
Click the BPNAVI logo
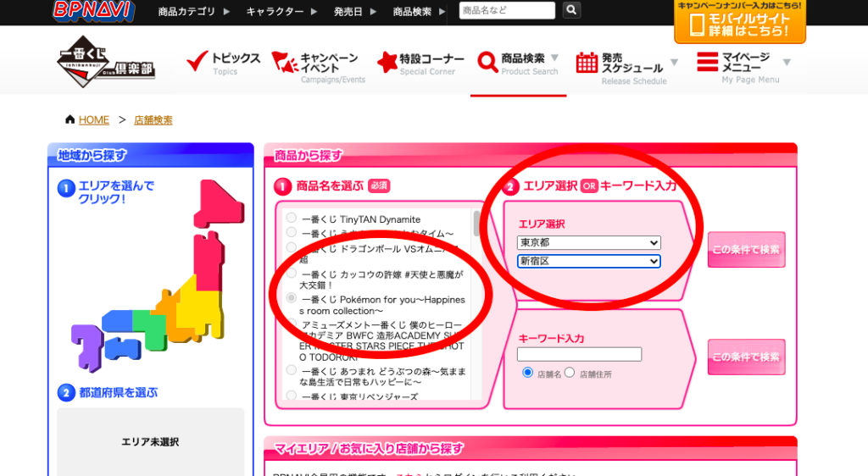93,10
